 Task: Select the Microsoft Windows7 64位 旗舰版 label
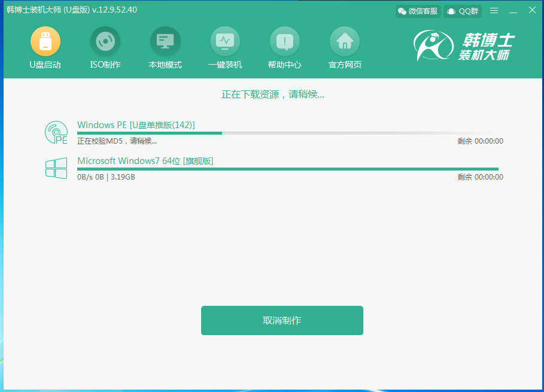pyautogui.click(x=145, y=160)
